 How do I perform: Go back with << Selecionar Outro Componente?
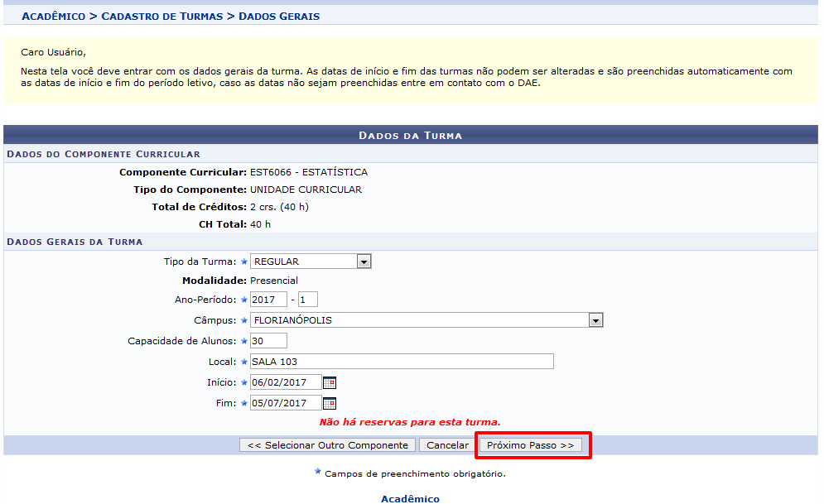[327, 445]
